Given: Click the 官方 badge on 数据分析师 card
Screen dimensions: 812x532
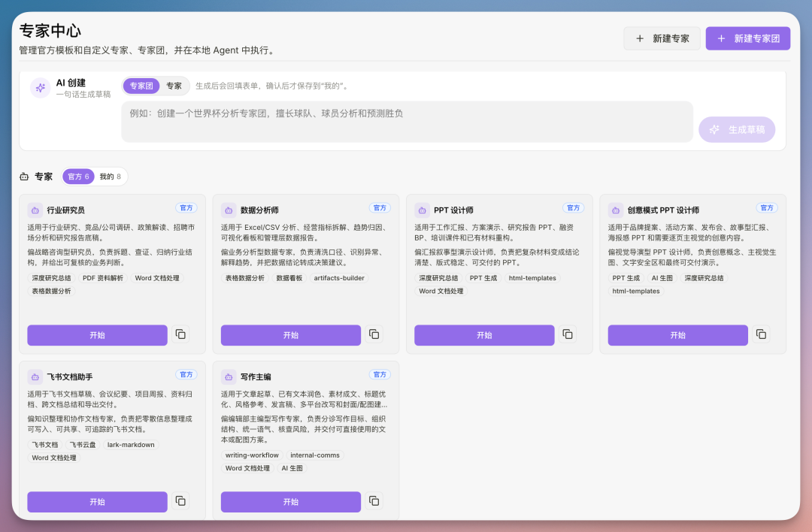Looking at the screenshot, I should tap(380, 208).
